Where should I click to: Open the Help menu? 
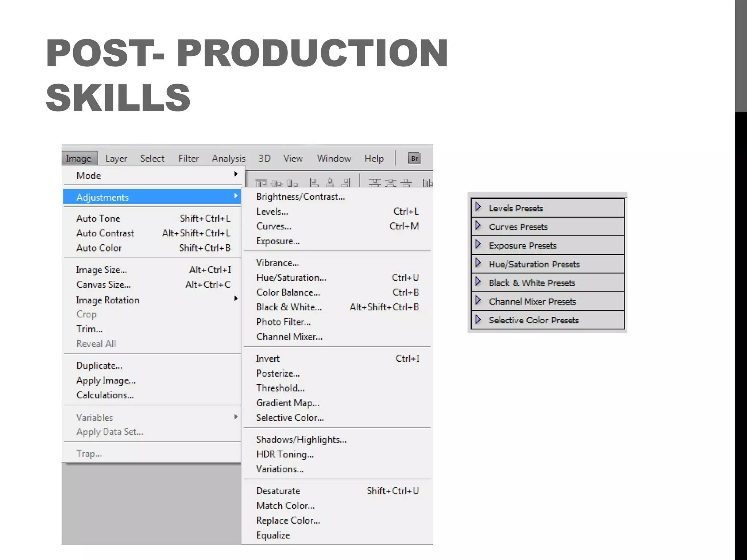374,158
